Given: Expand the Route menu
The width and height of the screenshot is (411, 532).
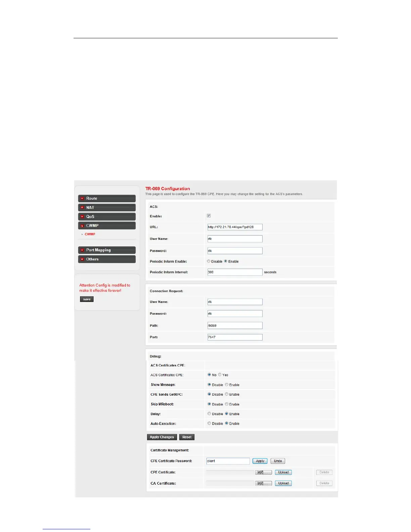Looking at the screenshot, I should click(107, 198).
